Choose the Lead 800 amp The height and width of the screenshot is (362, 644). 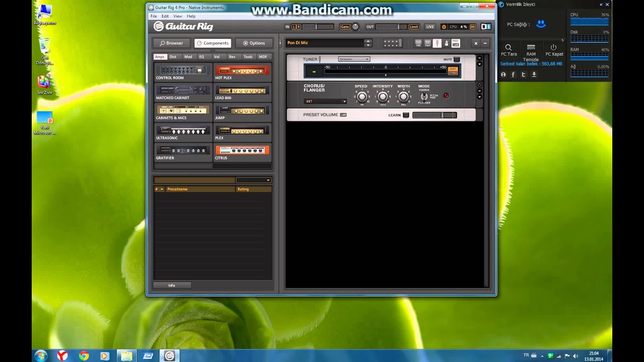242,93
